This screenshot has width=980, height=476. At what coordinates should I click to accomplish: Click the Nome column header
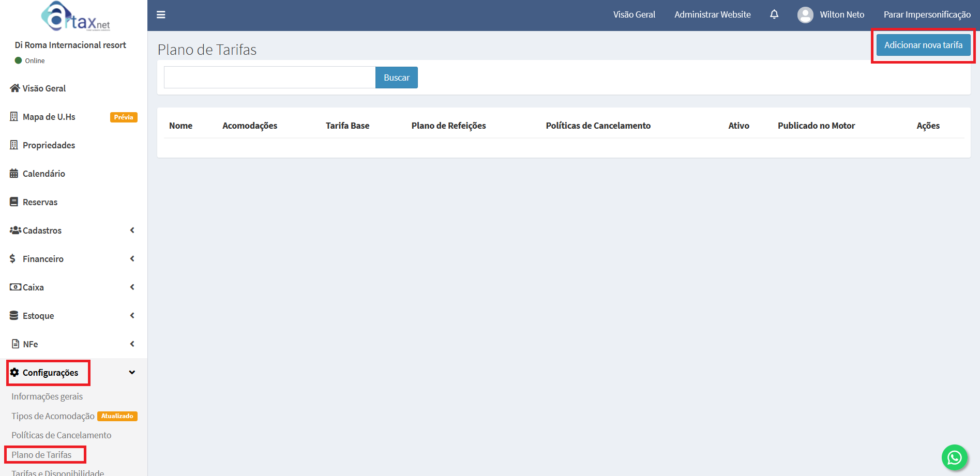(x=180, y=126)
